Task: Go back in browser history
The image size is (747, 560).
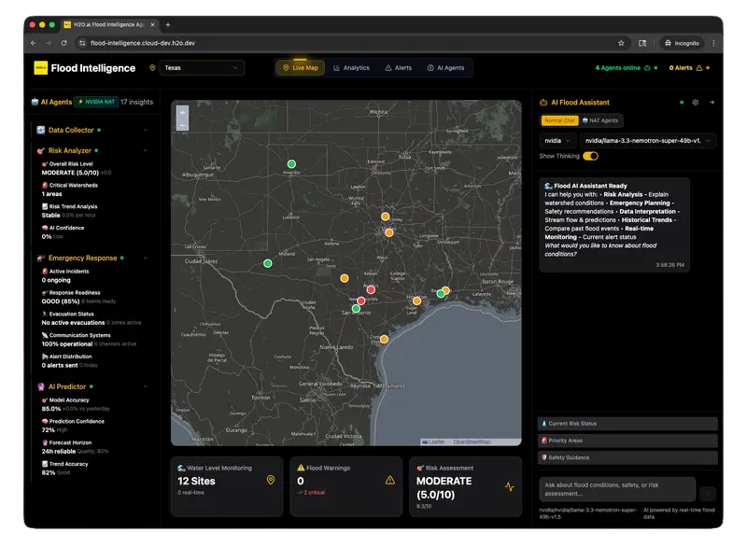Action: coord(34,43)
